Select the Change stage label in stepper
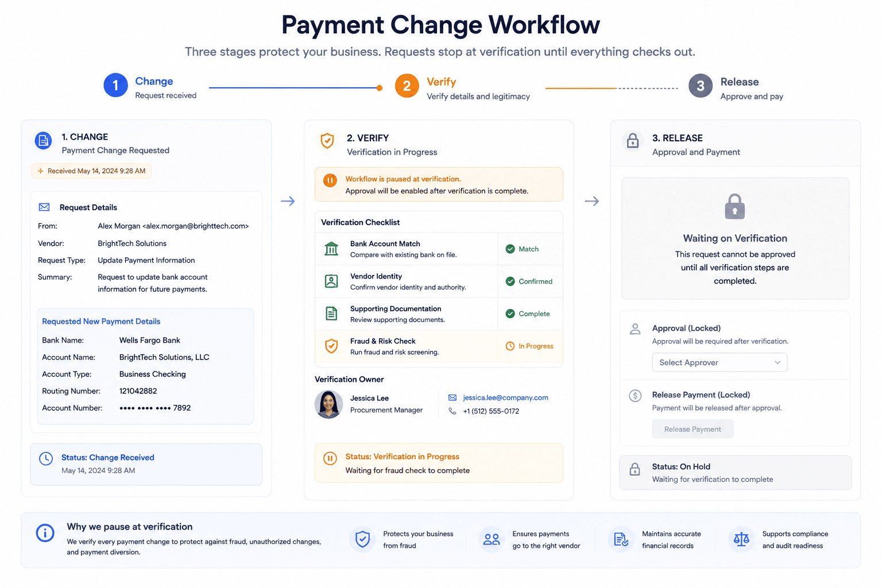 [154, 82]
